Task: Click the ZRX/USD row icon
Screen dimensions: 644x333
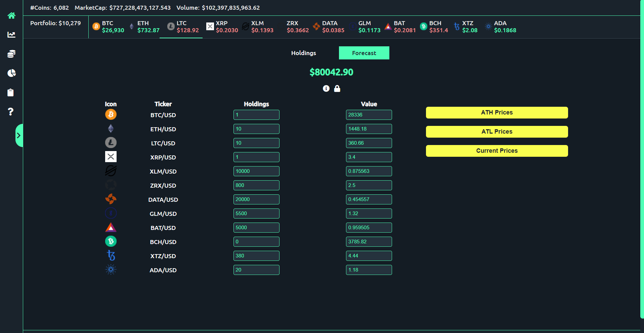Action: point(111,185)
